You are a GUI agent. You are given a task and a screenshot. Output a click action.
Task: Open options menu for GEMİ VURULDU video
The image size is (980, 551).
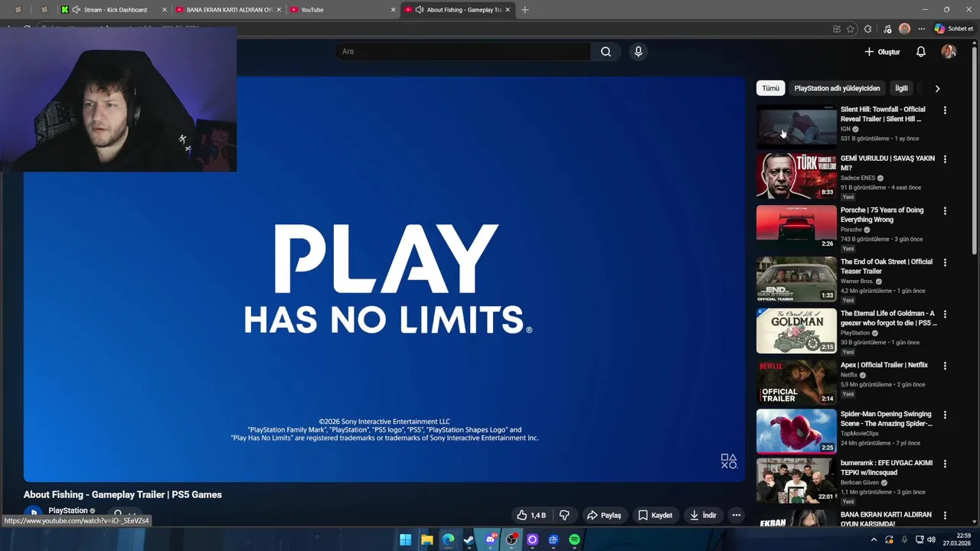[945, 159]
